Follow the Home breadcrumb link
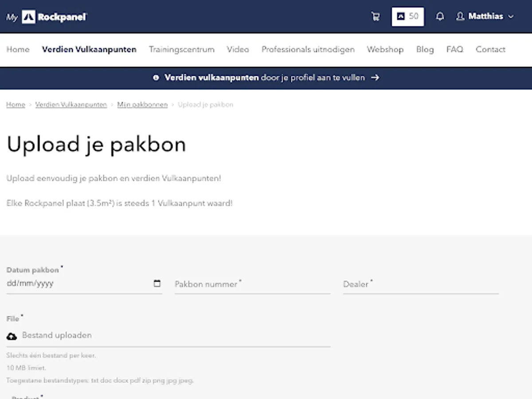Viewport: 532px width, 399px height. pos(16,105)
